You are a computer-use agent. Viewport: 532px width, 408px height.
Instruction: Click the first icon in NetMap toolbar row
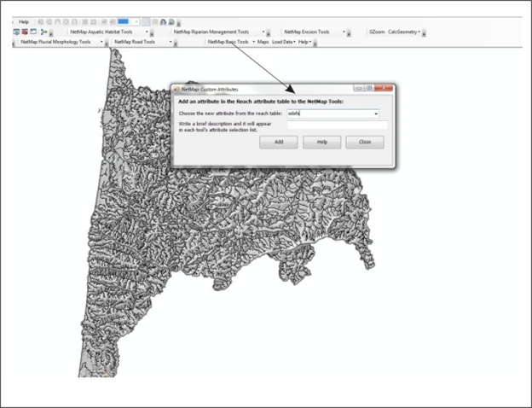17,32
